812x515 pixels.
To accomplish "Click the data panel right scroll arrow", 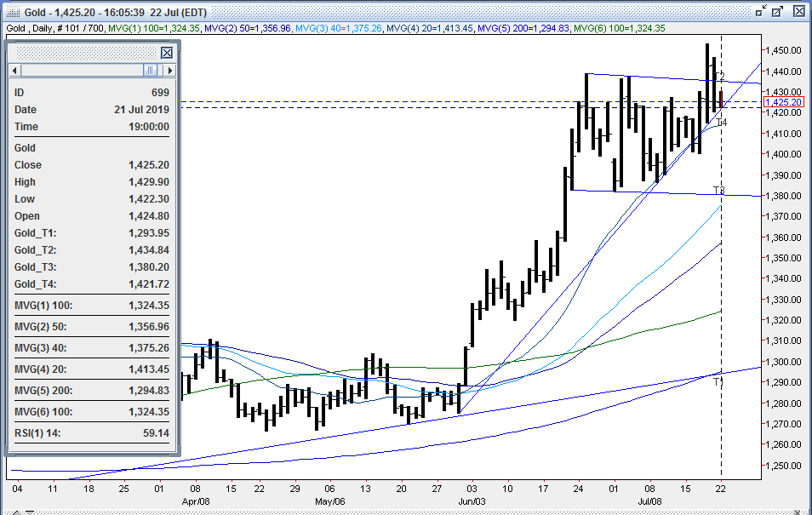I will (x=170, y=71).
